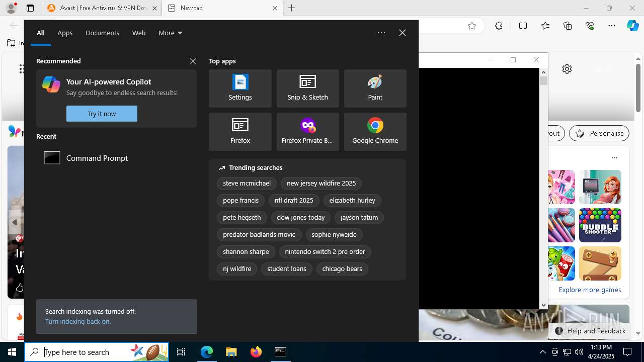Switch to Documents search tab
Screen dimensions: 644x362
click(x=102, y=33)
